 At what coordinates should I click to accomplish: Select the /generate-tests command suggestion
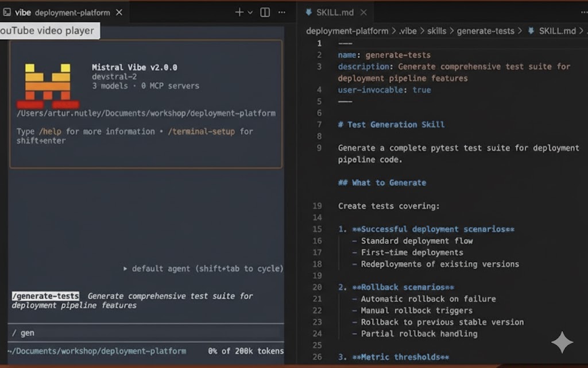pos(46,296)
